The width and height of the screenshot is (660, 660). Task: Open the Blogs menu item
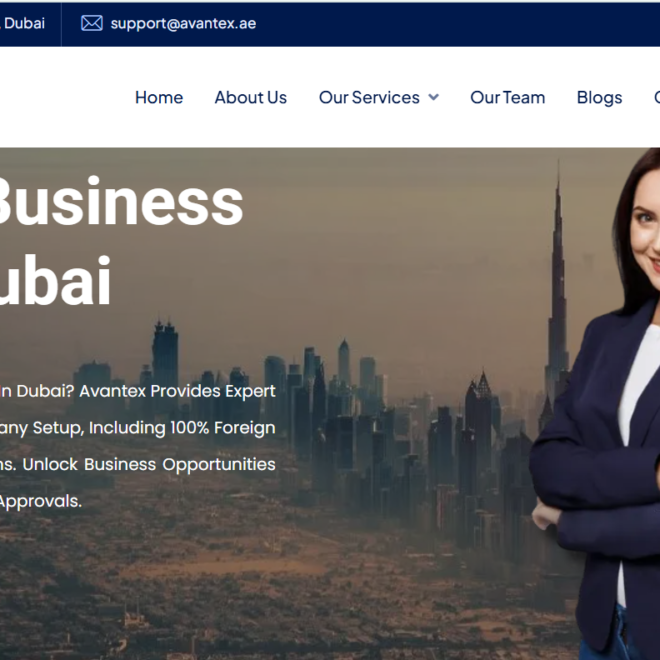[599, 98]
